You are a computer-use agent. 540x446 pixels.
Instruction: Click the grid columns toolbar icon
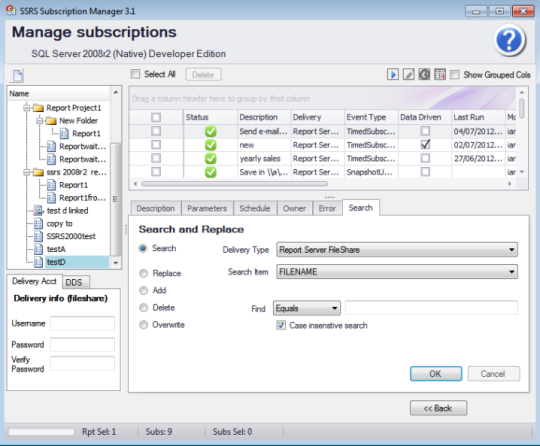click(x=440, y=74)
